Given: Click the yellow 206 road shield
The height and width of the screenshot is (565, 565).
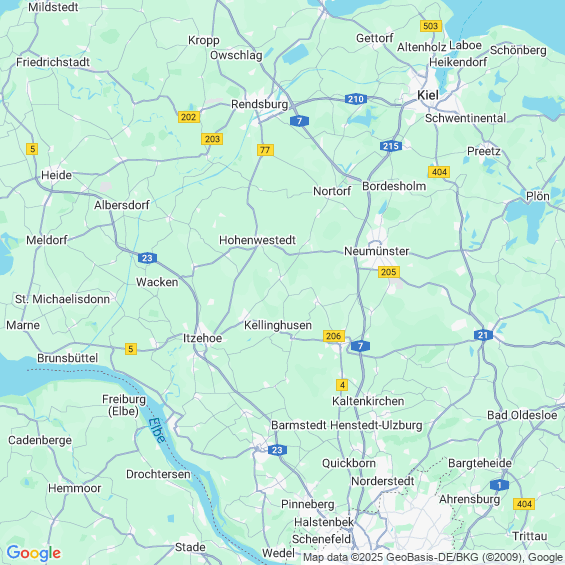Looking at the screenshot, I should [x=334, y=336].
